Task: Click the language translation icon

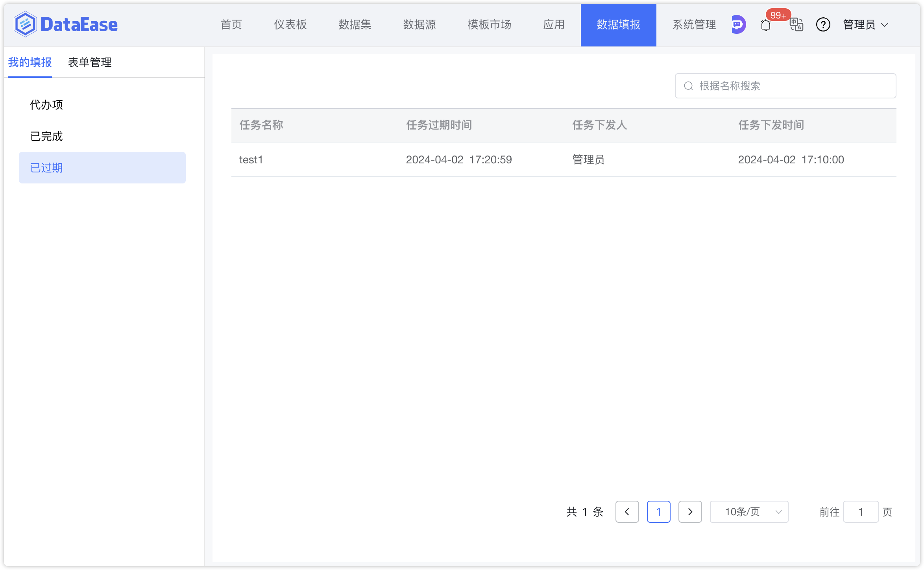Action: [x=796, y=25]
